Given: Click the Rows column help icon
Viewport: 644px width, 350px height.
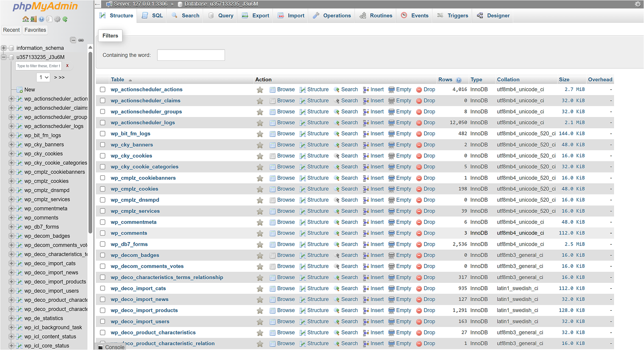Looking at the screenshot, I should 459,80.
